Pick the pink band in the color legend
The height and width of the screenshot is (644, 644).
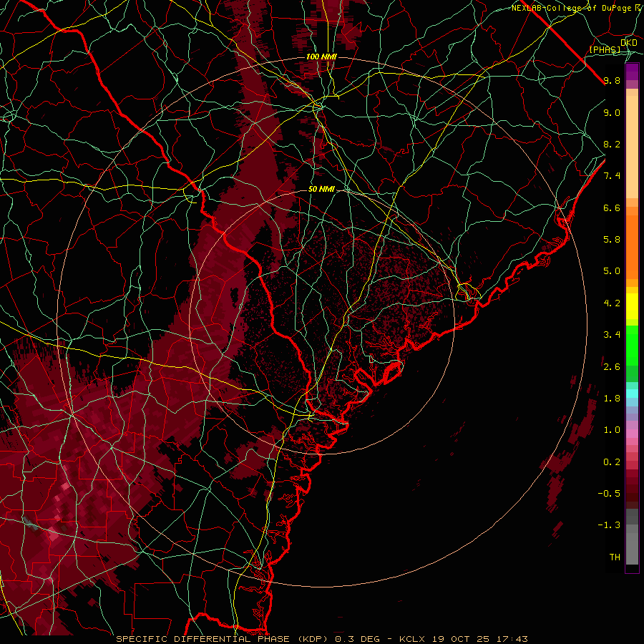632,434
